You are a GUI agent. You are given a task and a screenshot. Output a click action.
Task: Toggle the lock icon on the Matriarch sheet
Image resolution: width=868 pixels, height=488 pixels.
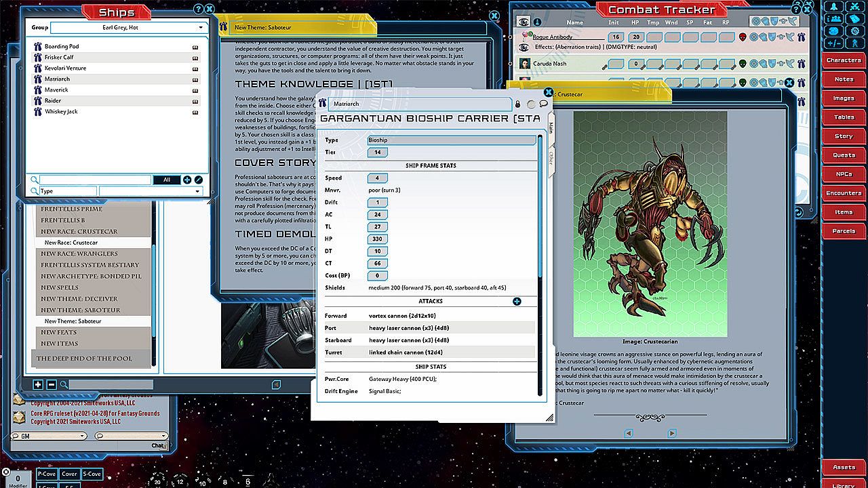pyautogui.click(x=519, y=104)
